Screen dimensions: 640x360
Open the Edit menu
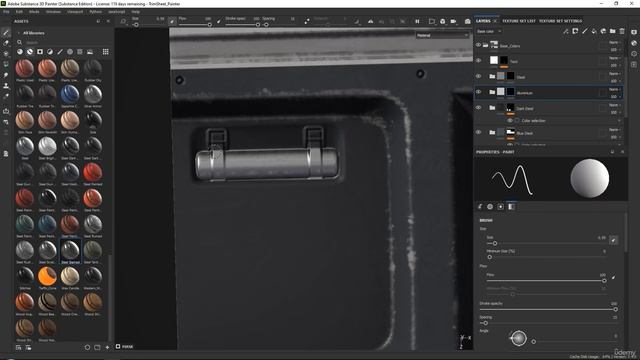pyautogui.click(x=19, y=12)
